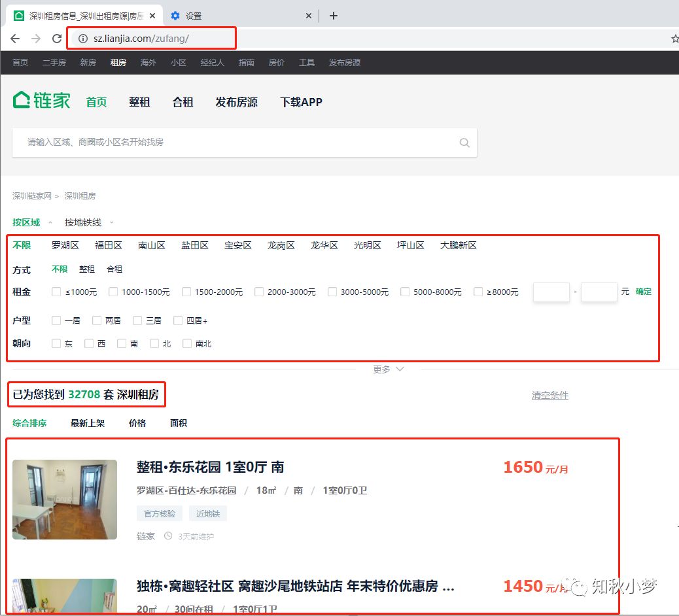The image size is (679, 616).
Task: Filter by 宝安区 district
Action: coord(237,245)
